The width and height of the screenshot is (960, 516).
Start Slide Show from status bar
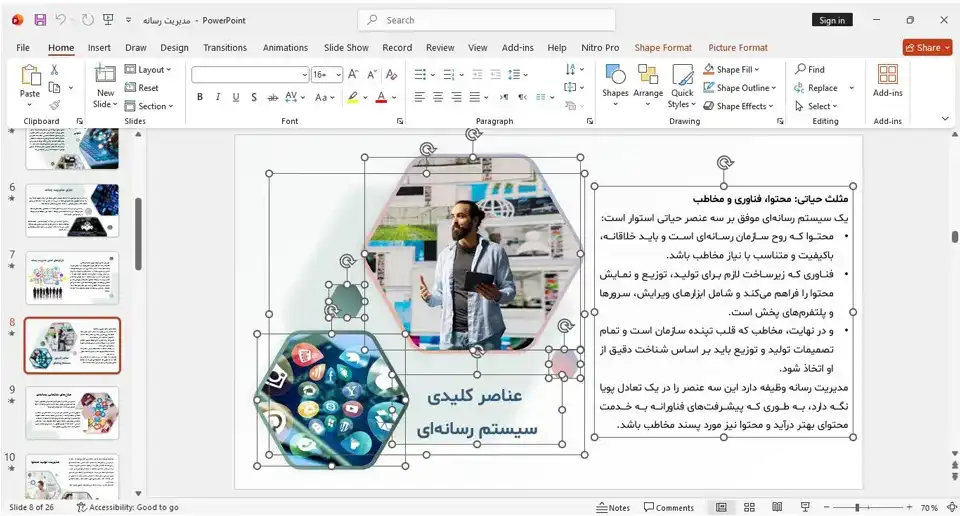[805, 507]
